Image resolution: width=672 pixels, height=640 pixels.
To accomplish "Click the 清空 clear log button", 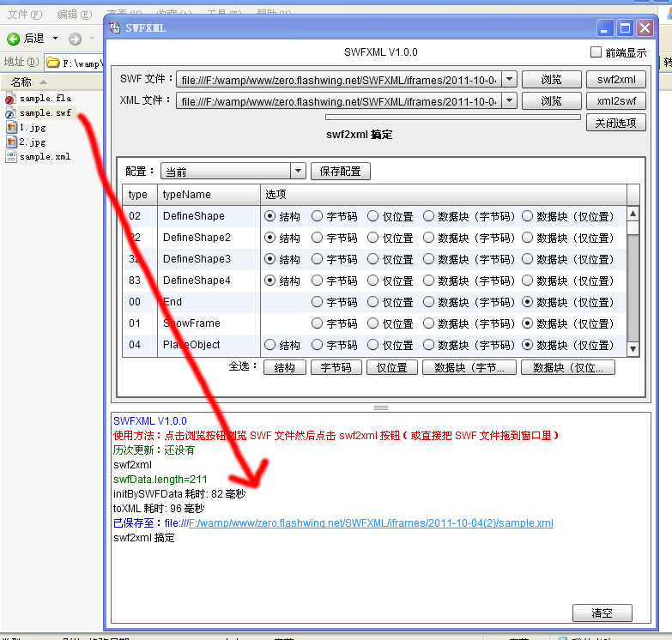I will click(x=602, y=613).
